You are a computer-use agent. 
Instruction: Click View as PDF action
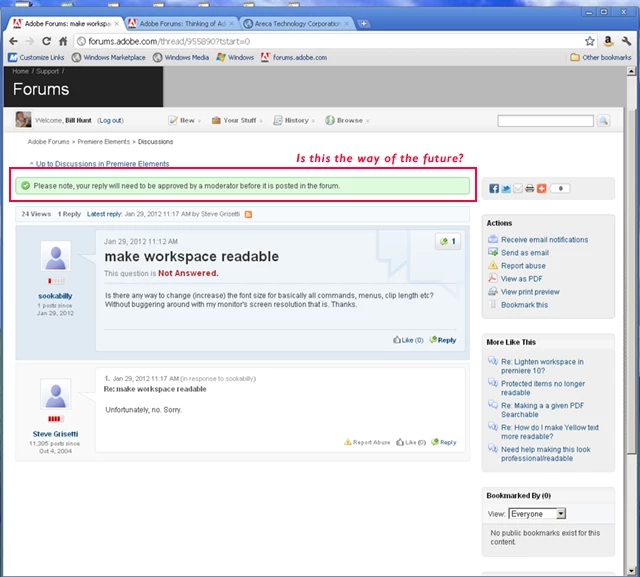[522, 279]
